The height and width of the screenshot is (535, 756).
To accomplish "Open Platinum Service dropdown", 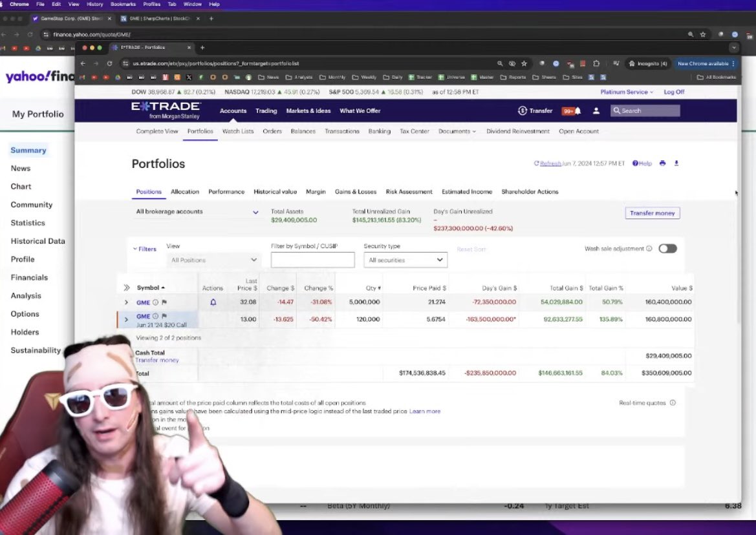I will click(627, 92).
